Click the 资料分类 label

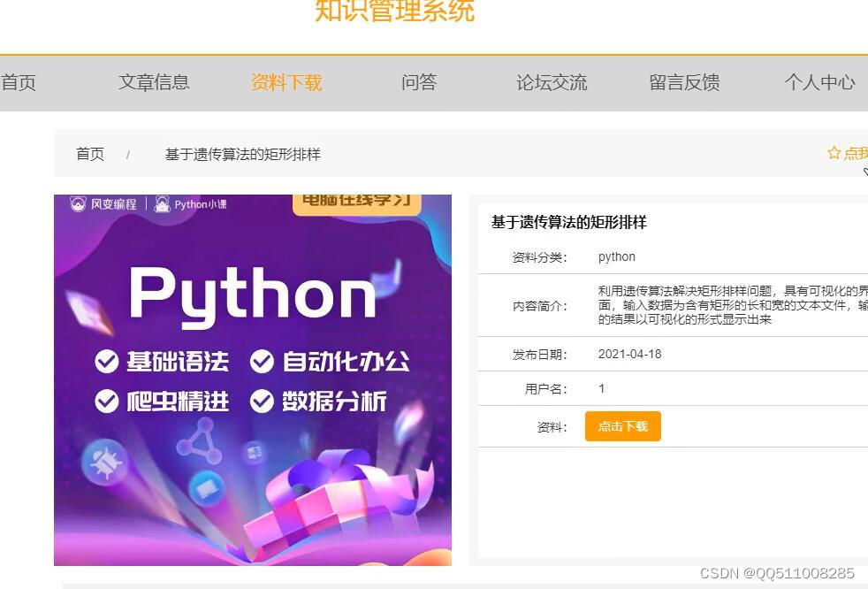point(540,257)
